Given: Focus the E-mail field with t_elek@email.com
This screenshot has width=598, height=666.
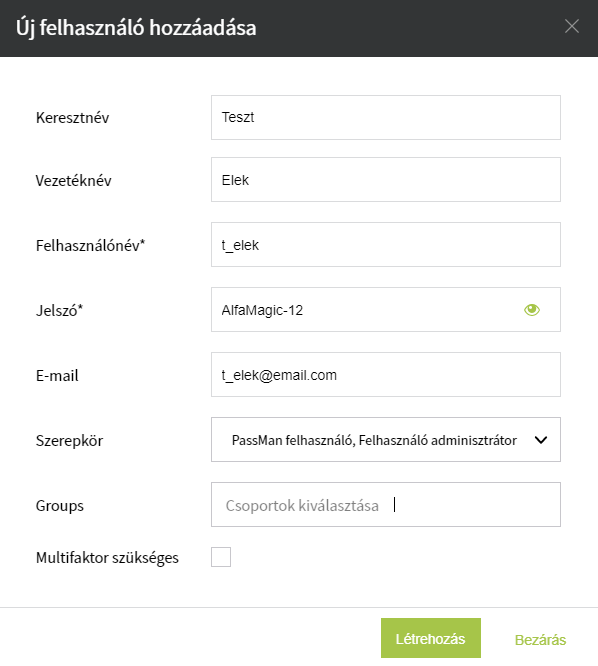Looking at the screenshot, I should pyautogui.click(x=386, y=375).
